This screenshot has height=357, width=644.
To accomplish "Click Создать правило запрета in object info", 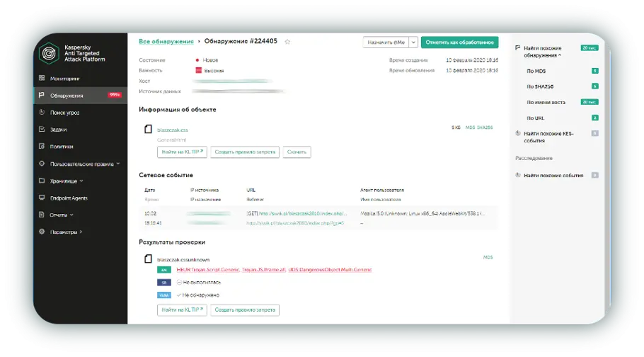I will (x=245, y=152).
